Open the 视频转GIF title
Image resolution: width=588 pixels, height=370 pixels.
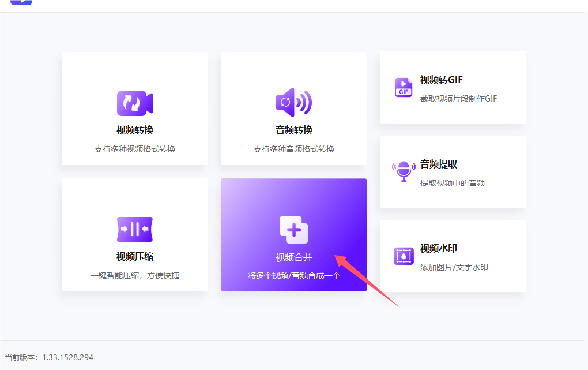pos(442,80)
